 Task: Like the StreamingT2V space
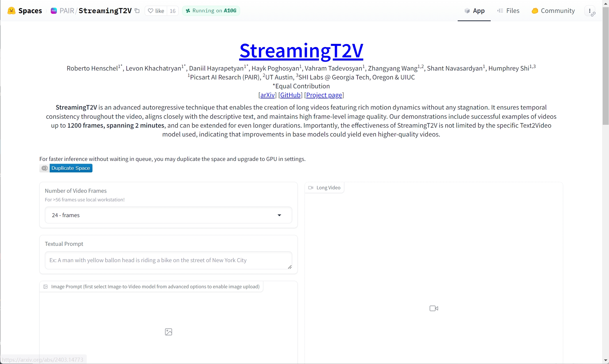coord(156,11)
